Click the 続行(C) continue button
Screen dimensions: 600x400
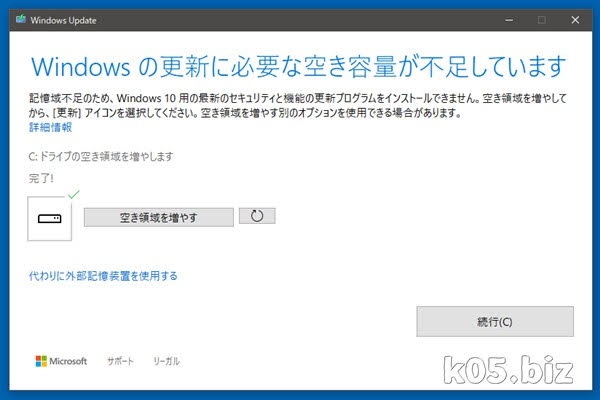495,322
